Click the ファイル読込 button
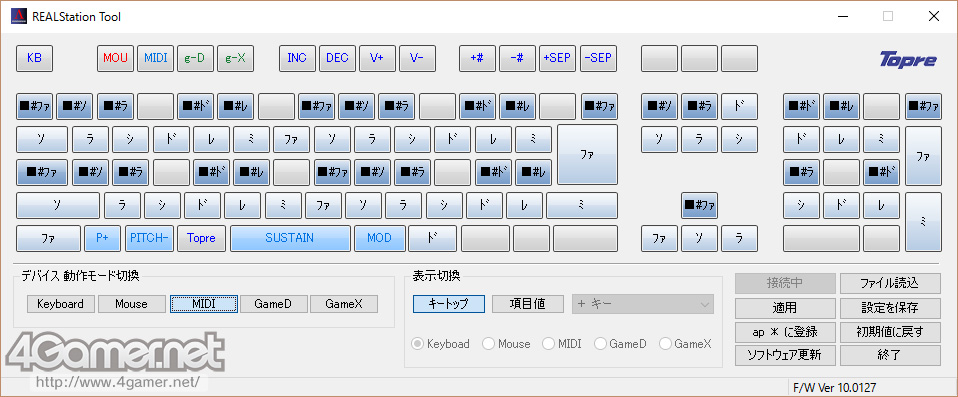This screenshot has width=958, height=397. tap(890, 283)
